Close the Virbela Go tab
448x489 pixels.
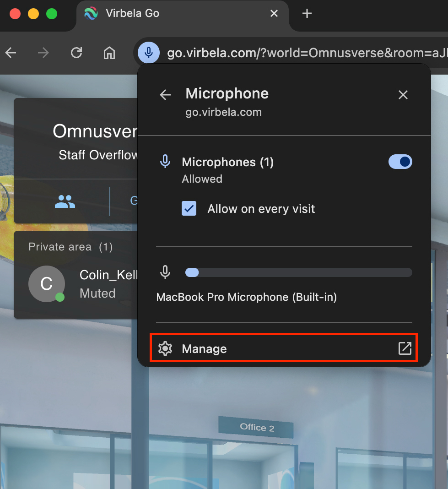click(x=274, y=14)
